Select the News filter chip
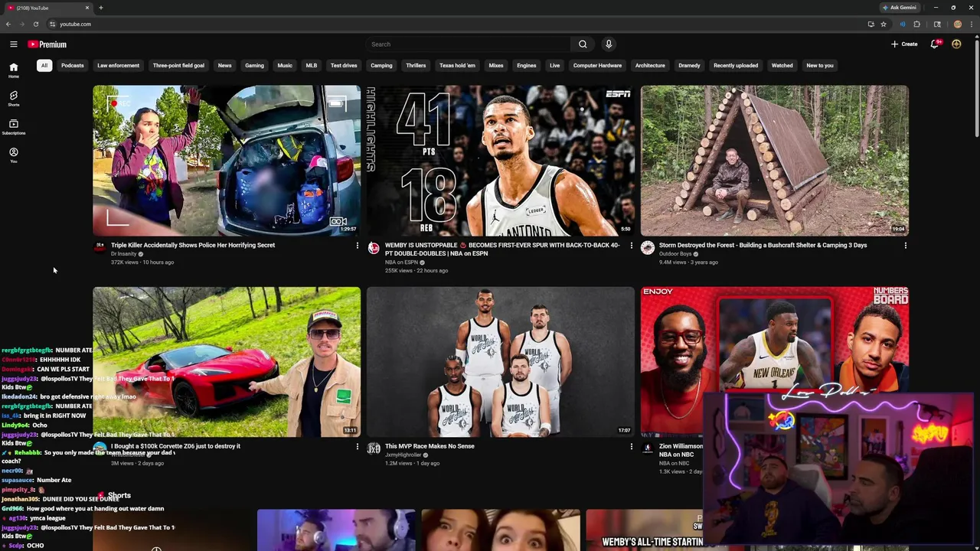This screenshot has width=980, height=551. (x=224, y=66)
